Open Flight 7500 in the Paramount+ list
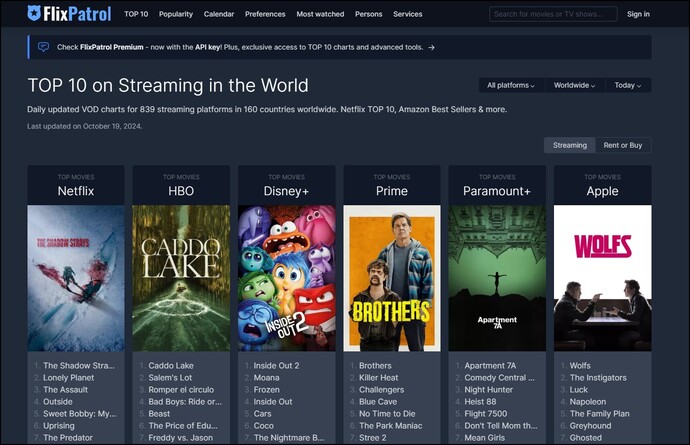This screenshot has width=690, height=445. [486, 414]
